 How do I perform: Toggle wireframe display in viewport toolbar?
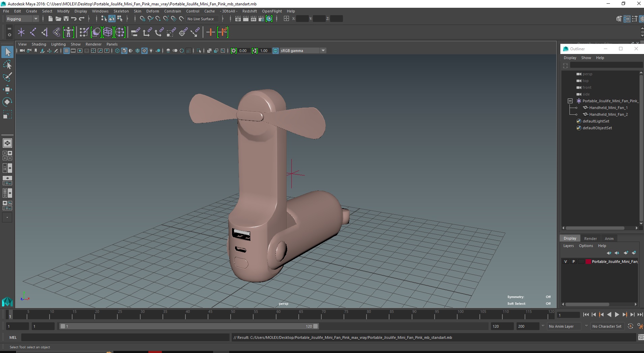pyautogui.click(x=117, y=51)
